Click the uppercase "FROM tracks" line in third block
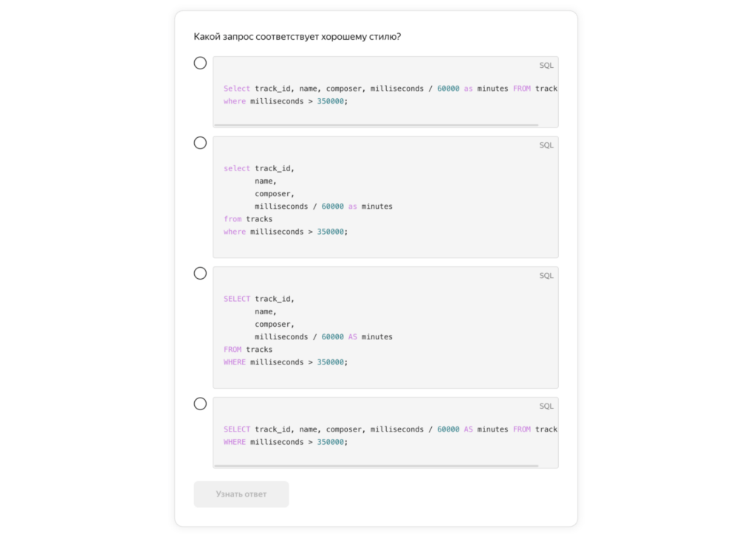The width and height of the screenshot is (756, 540). tap(248, 350)
